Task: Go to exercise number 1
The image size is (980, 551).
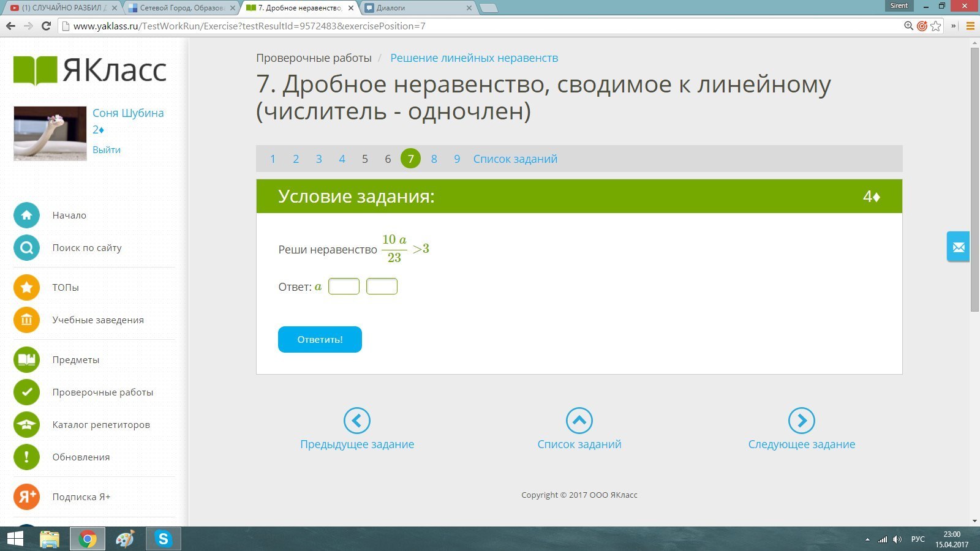Action: pyautogui.click(x=273, y=159)
